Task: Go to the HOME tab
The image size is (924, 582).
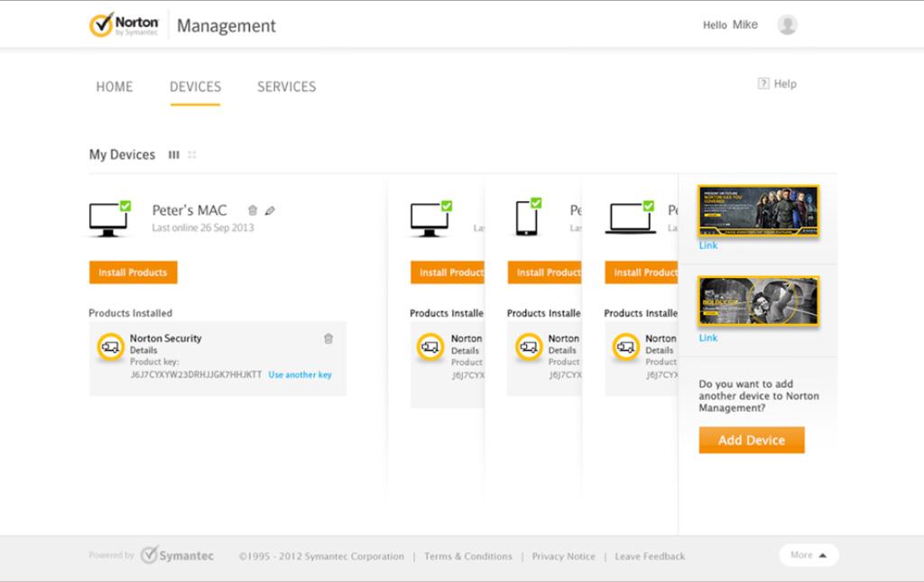Action: tap(115, 87)
